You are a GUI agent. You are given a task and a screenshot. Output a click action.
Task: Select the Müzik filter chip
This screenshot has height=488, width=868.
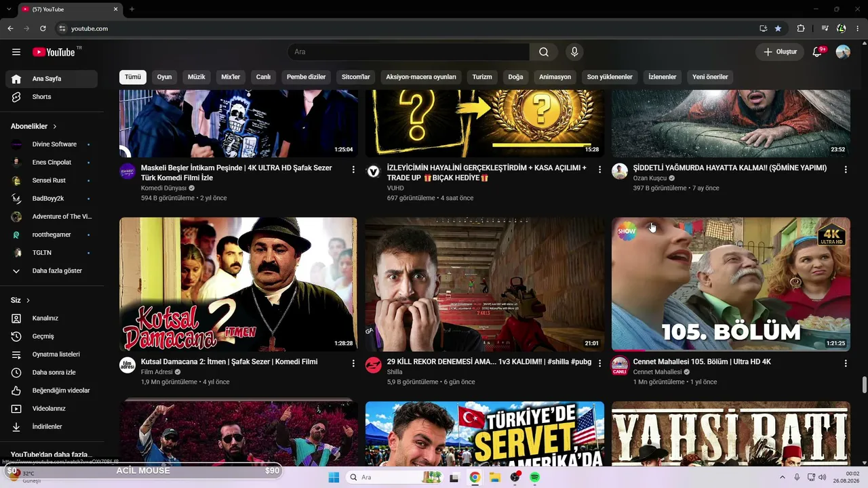[197, 77]
